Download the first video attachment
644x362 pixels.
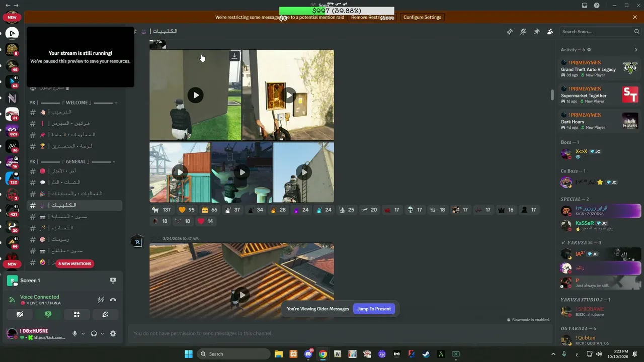click(234, 56)
